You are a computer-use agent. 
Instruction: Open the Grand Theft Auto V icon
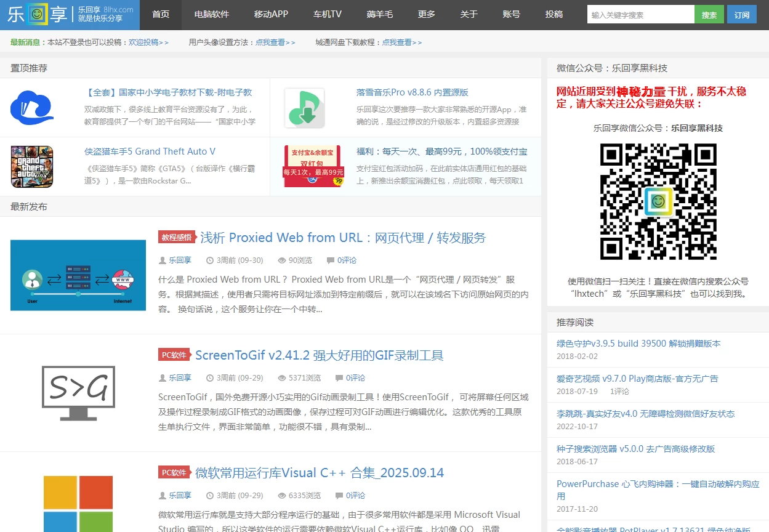point(32,166)
